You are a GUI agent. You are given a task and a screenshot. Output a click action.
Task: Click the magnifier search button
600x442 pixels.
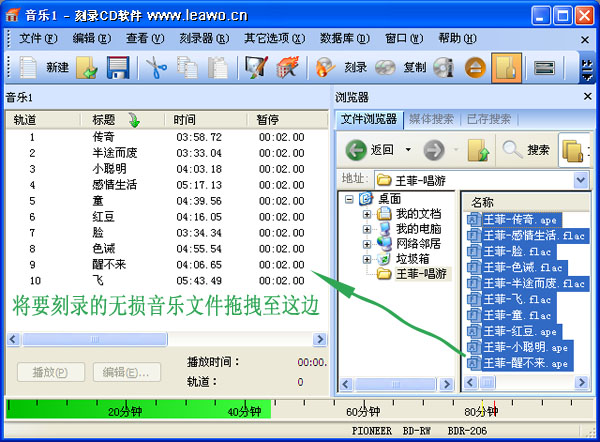(x=527, y=150)
